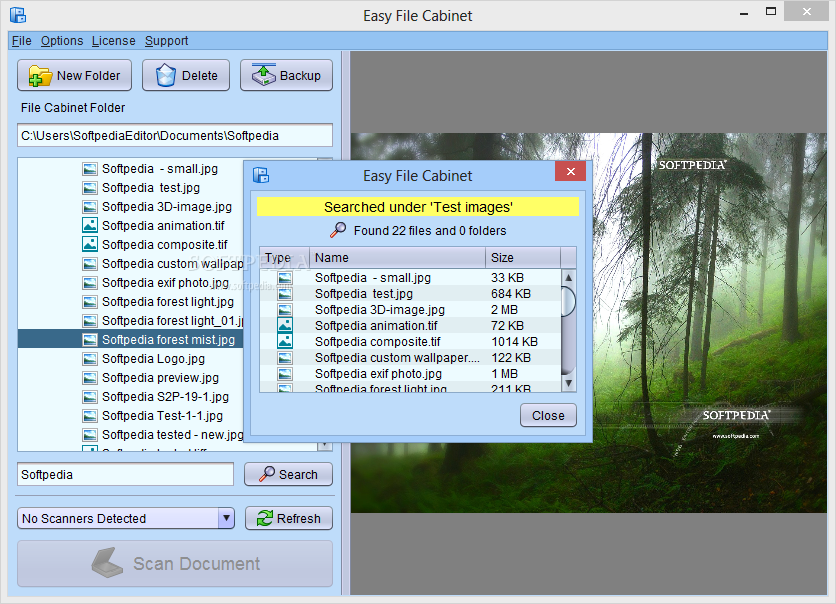Click the Backup button

click(286, 75)
